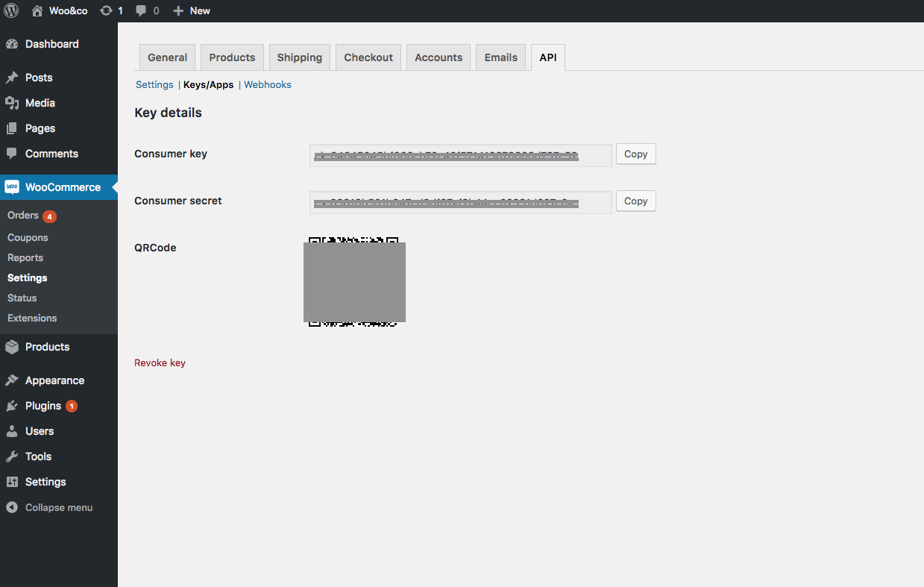The height and width of the screenshot is (587, 924).
Task: Click the Revoke key link
Action: pyautogui.click(x=160, y=363)
